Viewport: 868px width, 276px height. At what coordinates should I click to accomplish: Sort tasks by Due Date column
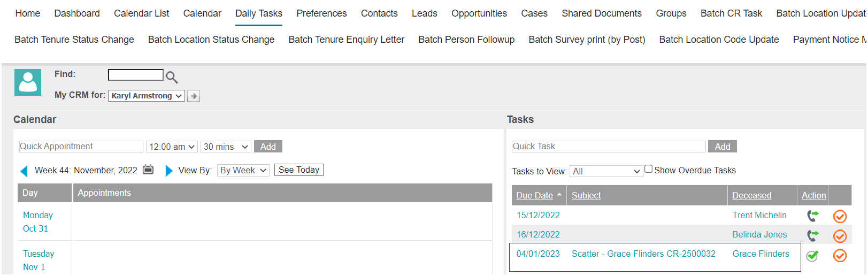pyautogui.click(x=534, y=196)
